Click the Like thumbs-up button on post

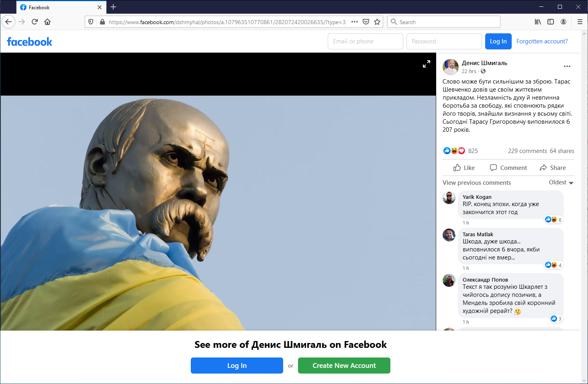pyautogui.click(x=464, y=168)
